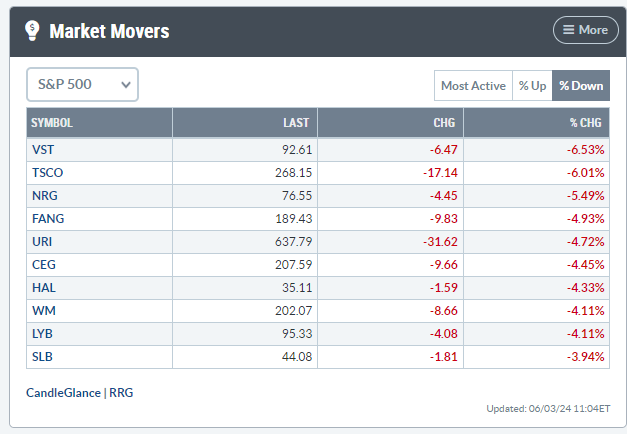Click the dropdown chevron arrow

click(126, 85)
